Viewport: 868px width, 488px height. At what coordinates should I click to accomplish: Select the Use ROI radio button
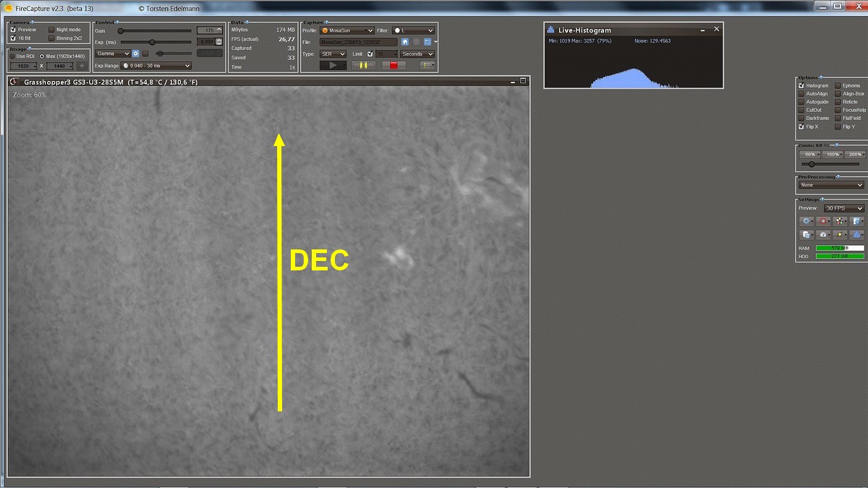pyautogui.click(x=12, y=56)
